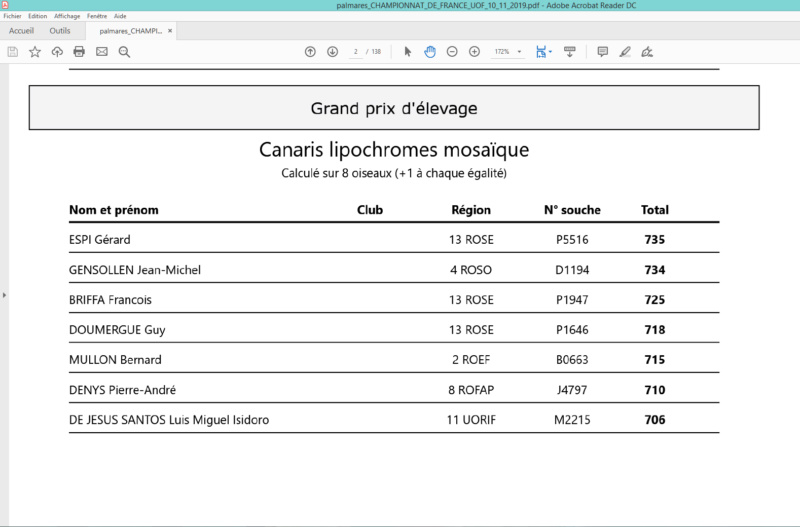The height and width of the screenshot is (527, 800).
Task: Print the document with printer icon
Action: coord(79,52)
